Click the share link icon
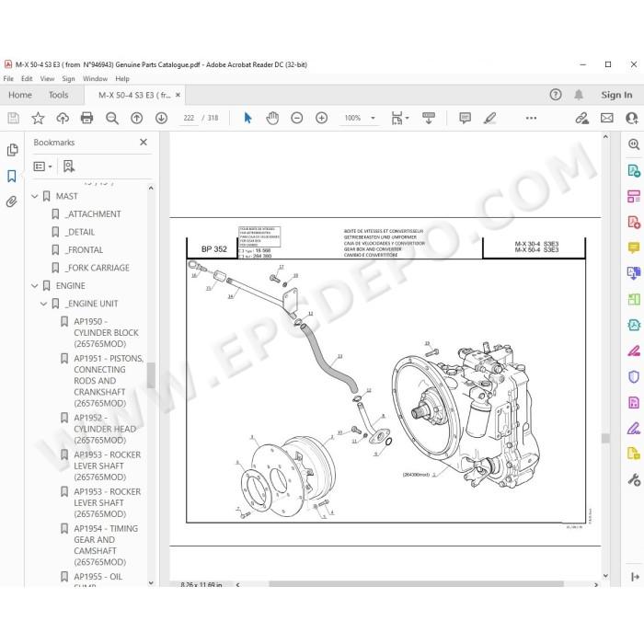The height and width of the screenshot is (644, 644). [582, 119]
